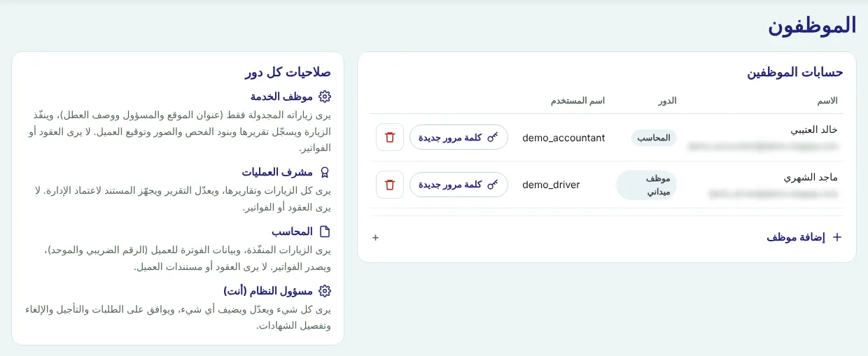
Task: Click document icon next to المحاسب role
Action: [x=325, y=232]
